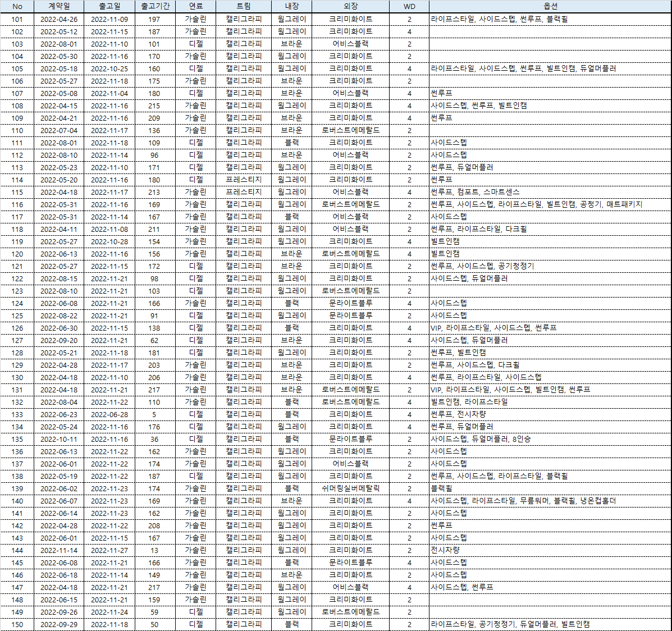Click release period value 36

coord(154,439)
